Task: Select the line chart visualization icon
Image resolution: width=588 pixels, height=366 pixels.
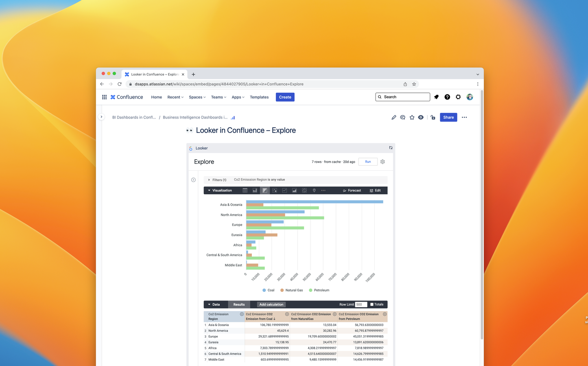Action: (x=284, y=191)
